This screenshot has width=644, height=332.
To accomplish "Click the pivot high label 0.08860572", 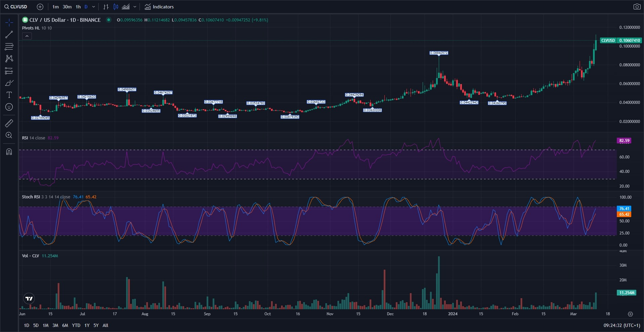I will pyautogui.click(x=439, y=53).
